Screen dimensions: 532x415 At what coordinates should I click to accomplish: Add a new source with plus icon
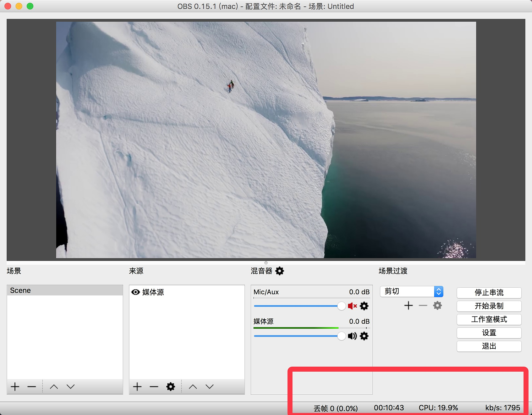(x=137, y=387)
